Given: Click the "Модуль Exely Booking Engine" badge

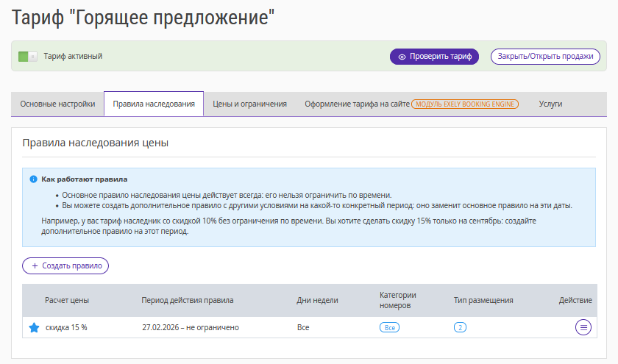Looking at the screenshot, I should pos(465,104).
